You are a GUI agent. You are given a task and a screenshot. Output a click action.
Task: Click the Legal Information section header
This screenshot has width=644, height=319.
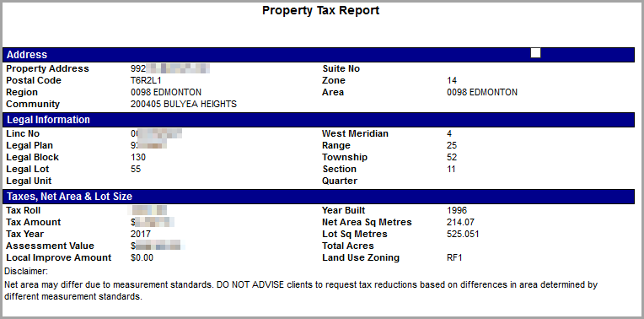pyautogui.click(x=319, y=120)
